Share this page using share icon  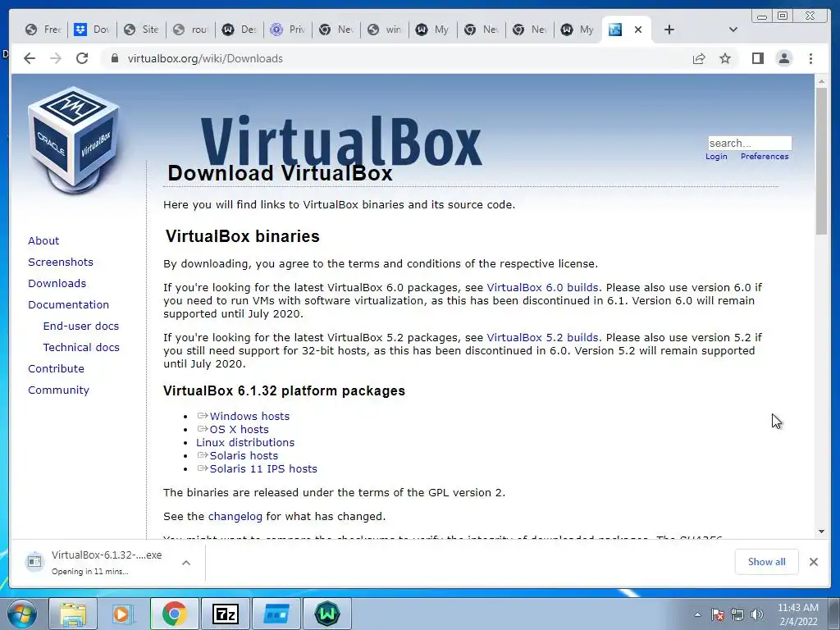coord(699,58)
